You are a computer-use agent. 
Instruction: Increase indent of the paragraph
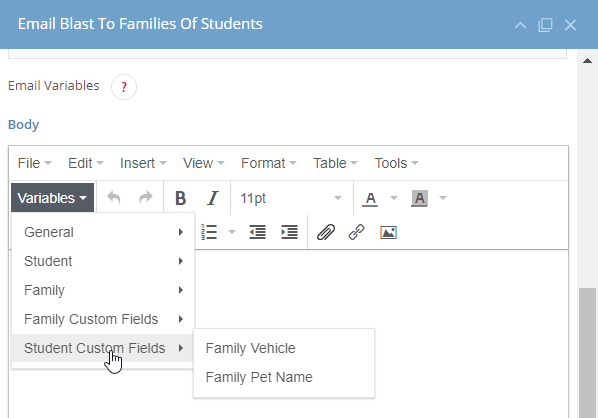[289, 232]
